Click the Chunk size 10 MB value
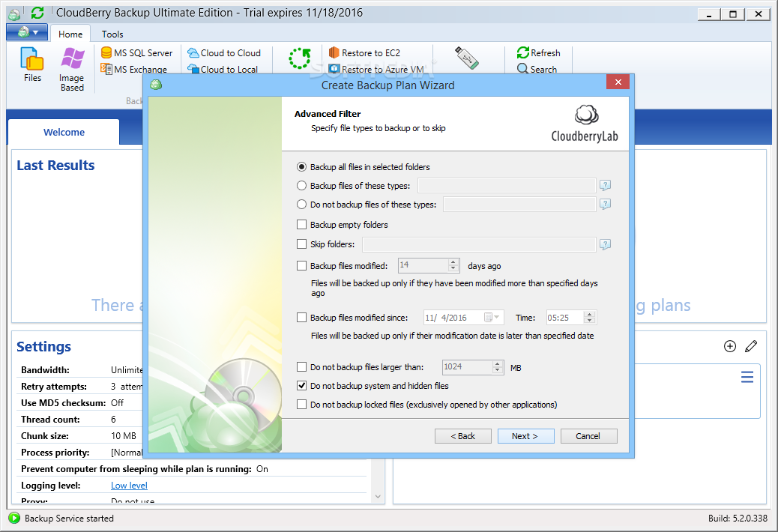Image resolution: width=778 pixels, height=532 pixels. [124, 436]
